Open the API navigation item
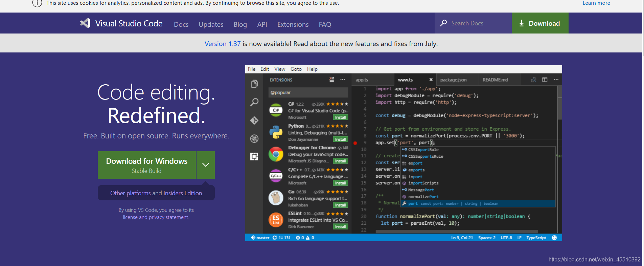 pyautogui.click(x=262, y=24)
